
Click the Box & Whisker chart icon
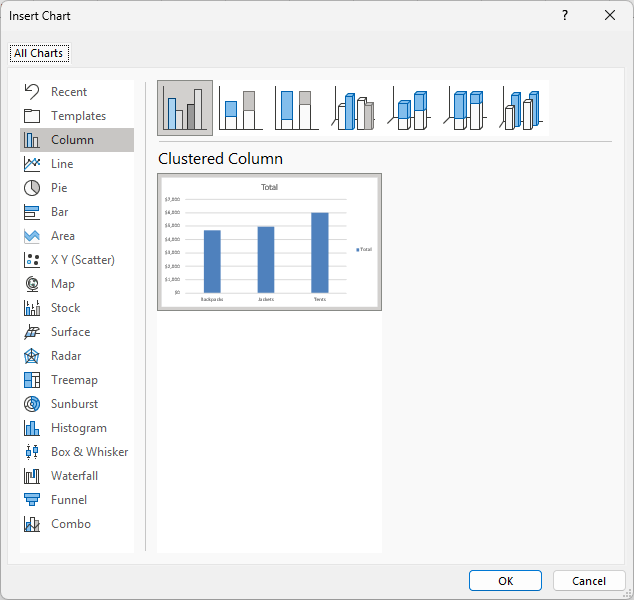32,452
